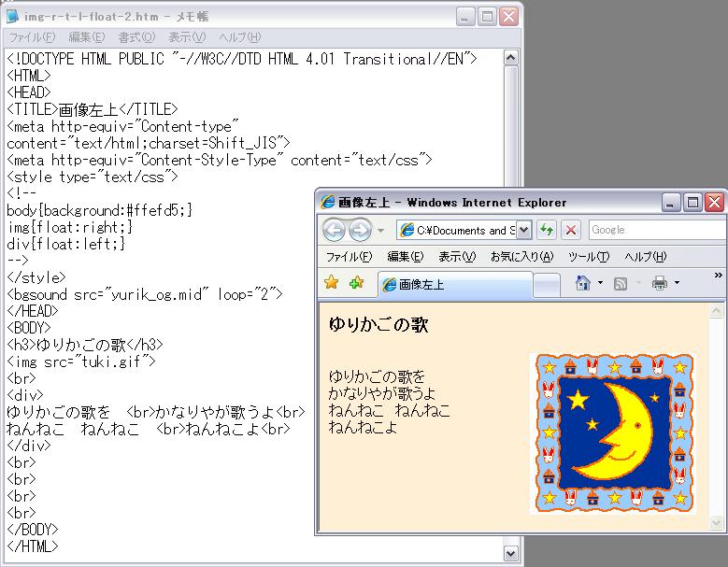
Task: Click the address bar showing C:\Documents and S
Action: pos(457,230)
